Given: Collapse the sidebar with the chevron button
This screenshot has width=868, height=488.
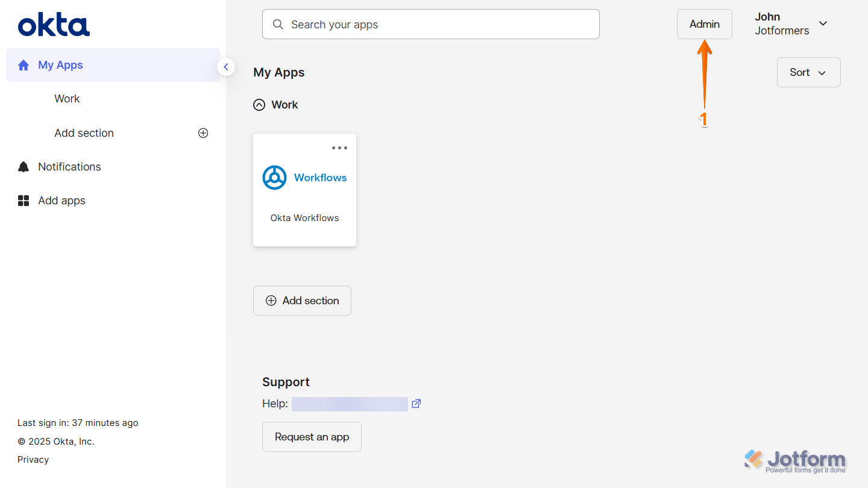Looking at the screenshot, I should (226, 67).
